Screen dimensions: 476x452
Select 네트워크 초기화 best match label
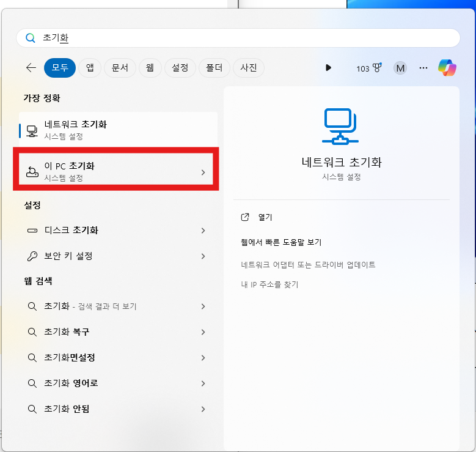[x=76, y=124]
